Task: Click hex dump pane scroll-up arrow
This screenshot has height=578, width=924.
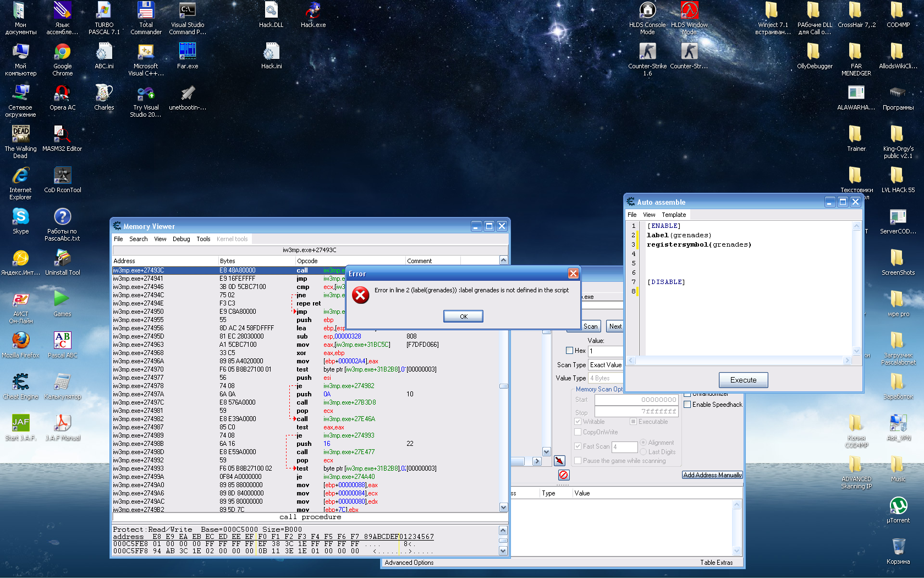Action: click(x=503, y=530)
